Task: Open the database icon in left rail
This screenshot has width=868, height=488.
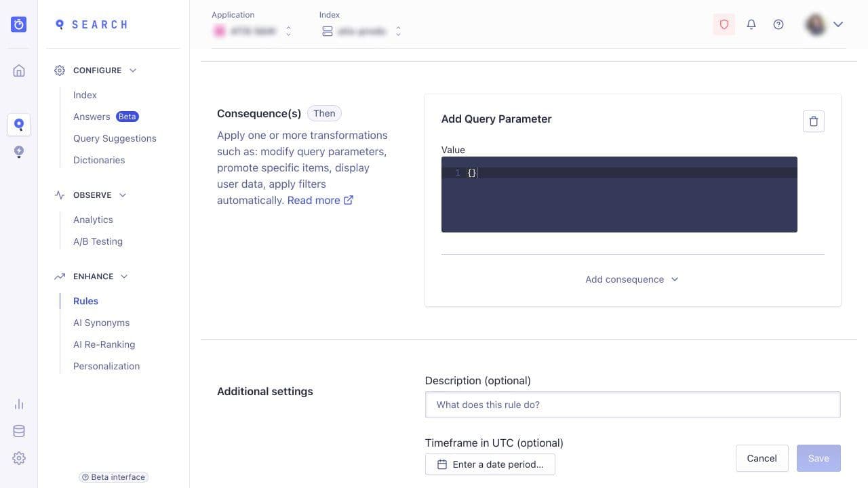Action: 19,431
